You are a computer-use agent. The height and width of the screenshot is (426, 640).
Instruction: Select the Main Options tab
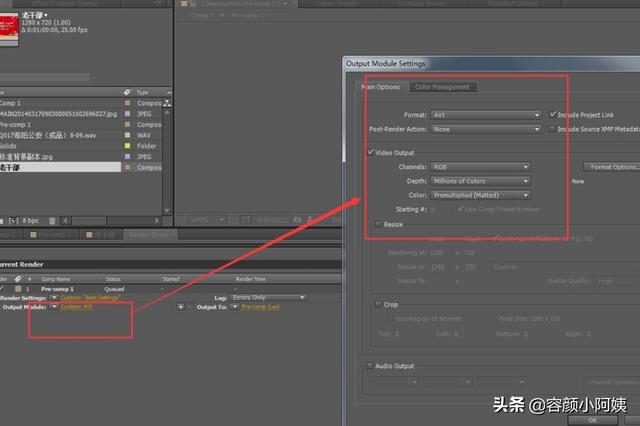pyautogui.click(x=381, y=87)
